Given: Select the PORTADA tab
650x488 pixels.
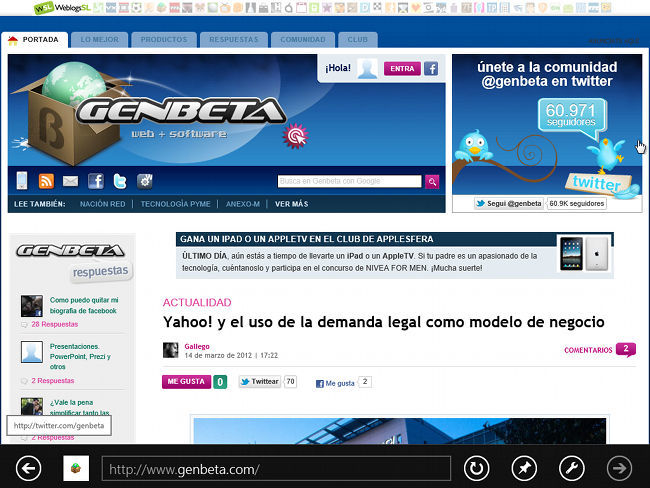Looking at the screenshot, I should click(34, 40).
